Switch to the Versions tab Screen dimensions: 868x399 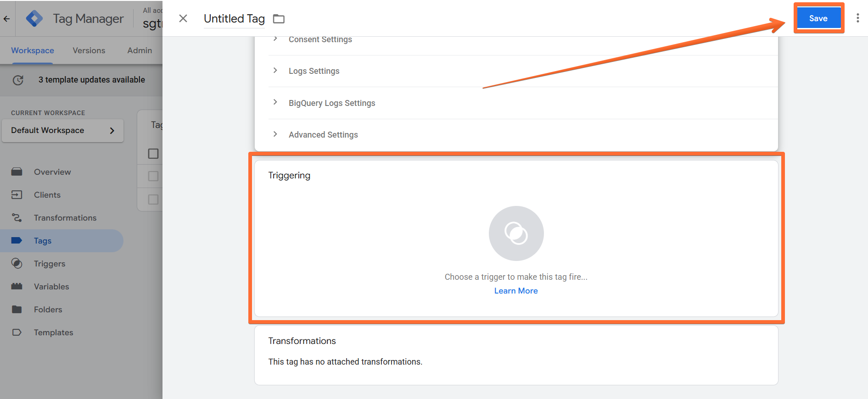click(89, 50)
